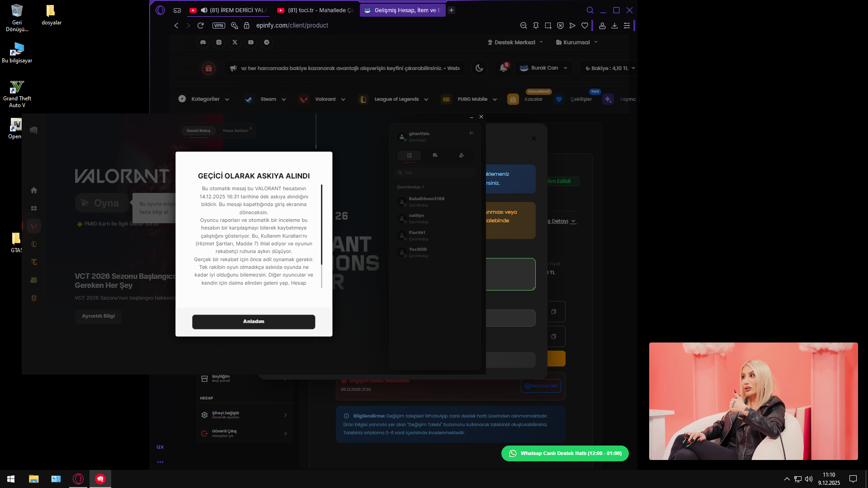Open the Opera GX main menu
The image size is (868, 488).
[x=160, y=10]
